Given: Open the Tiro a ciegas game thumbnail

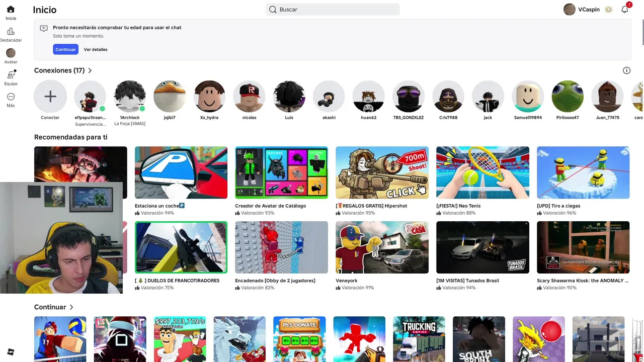Looking at the screenshot, I should click(583, 172).
